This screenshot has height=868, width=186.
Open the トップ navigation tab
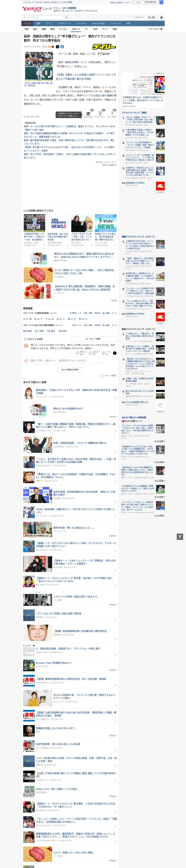click(x=27, y=24)
